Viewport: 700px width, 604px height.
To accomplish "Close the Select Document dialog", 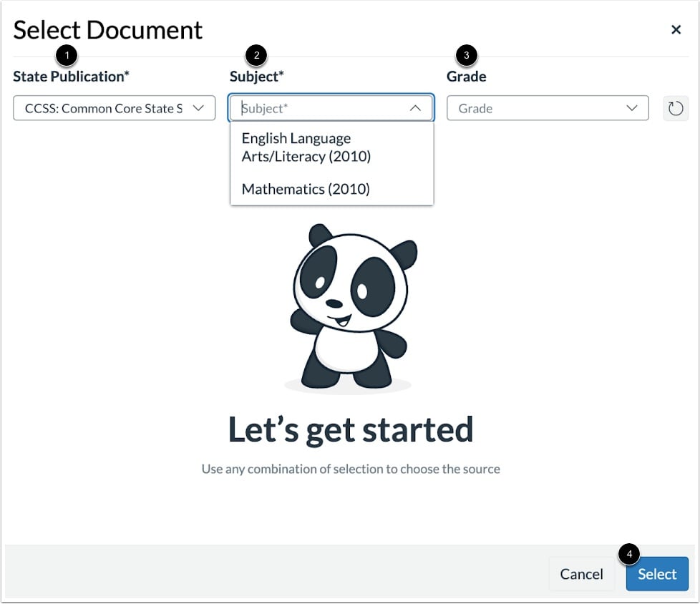I will [x=676, y=29].
